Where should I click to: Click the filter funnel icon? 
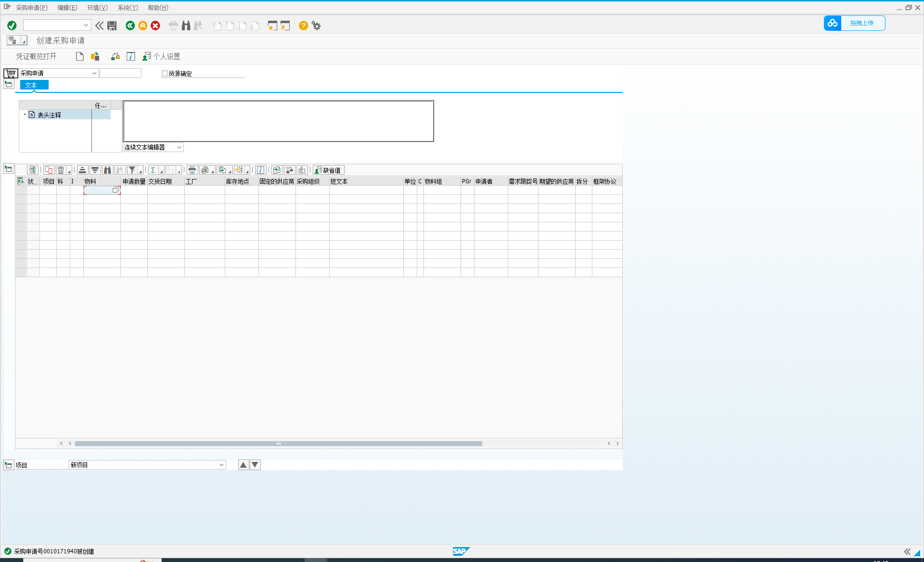coord(132,170)
